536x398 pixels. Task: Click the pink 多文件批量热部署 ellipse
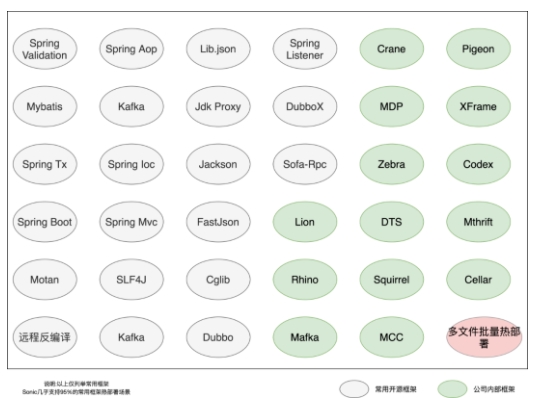click(x=484, y=337)
